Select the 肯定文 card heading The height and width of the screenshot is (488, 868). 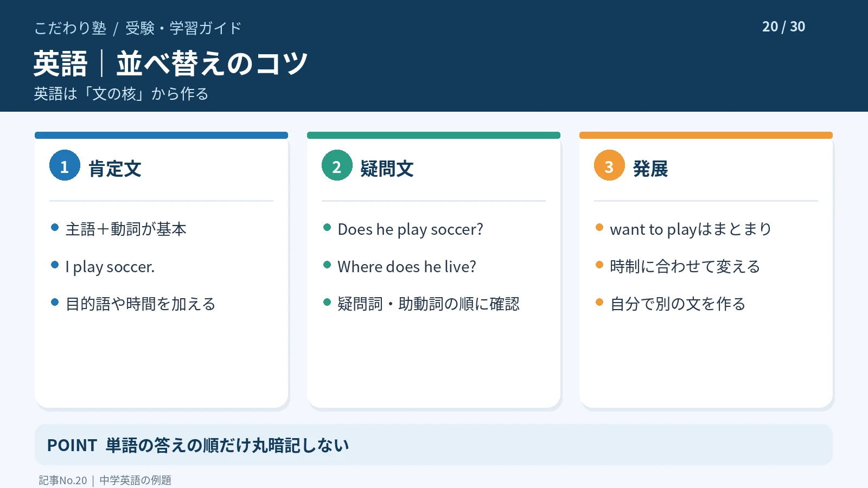115,169
